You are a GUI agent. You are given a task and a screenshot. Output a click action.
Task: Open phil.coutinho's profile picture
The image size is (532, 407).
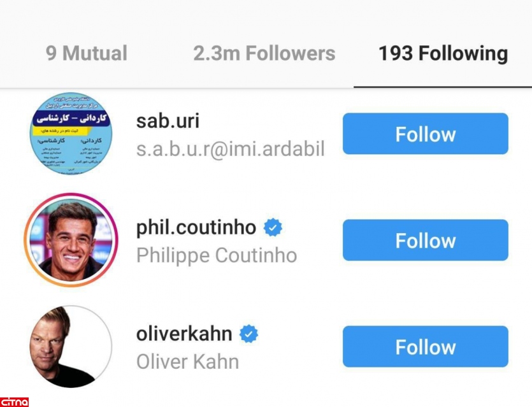[x=71, y=240]
